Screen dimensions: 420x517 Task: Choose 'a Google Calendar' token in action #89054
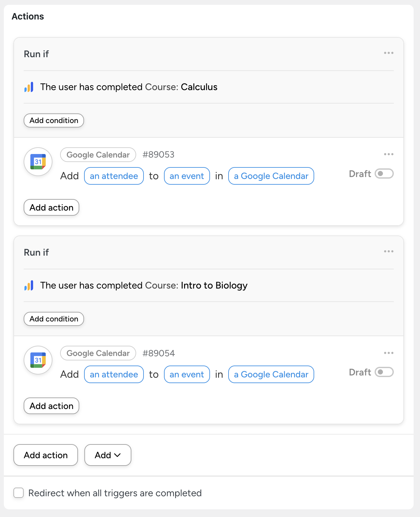[271, 374]
